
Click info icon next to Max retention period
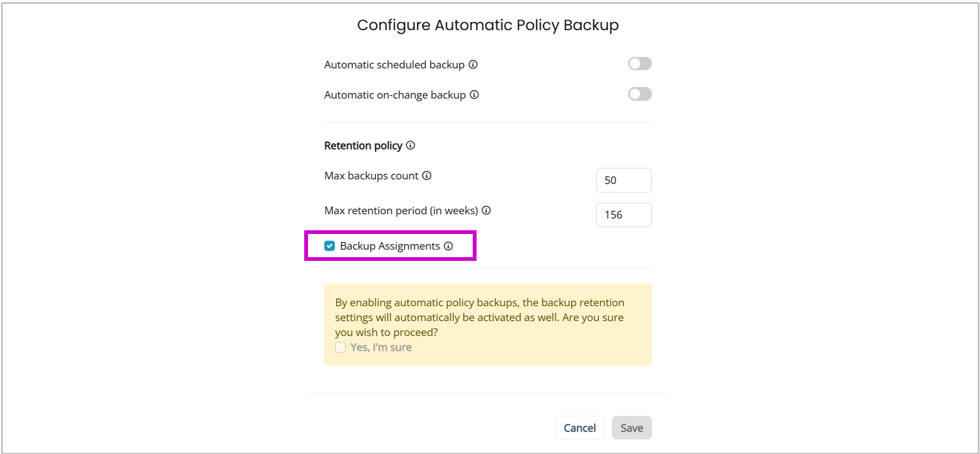(486, 210)
